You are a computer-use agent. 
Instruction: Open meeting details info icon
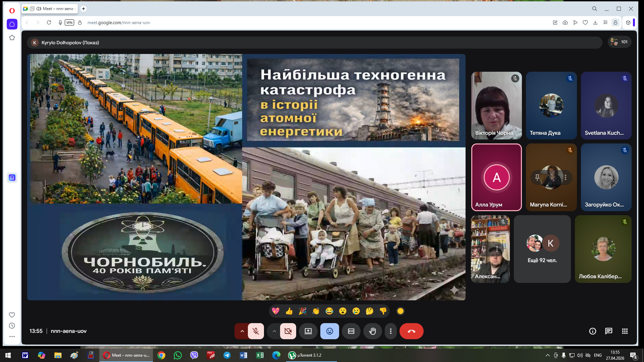click(592, 331)
